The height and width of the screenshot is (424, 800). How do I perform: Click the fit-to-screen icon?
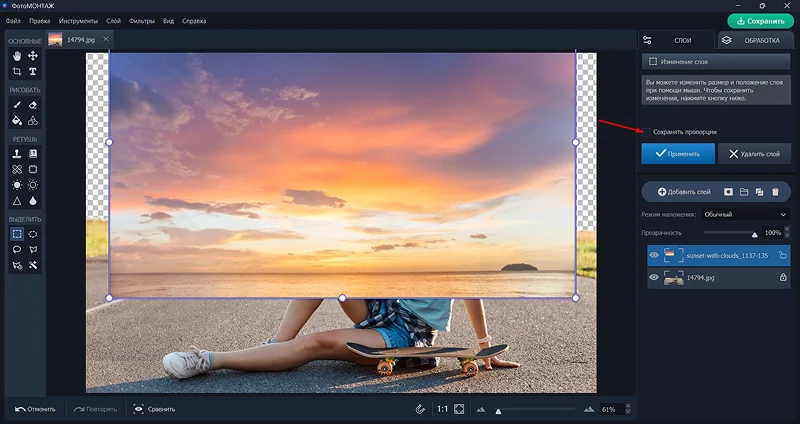coord(459,409)
